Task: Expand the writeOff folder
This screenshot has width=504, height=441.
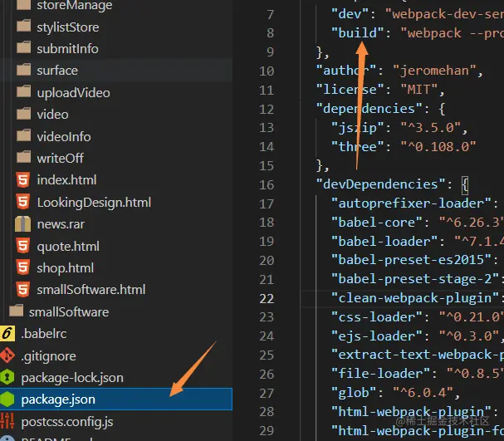Action: (x=60, y=158)
